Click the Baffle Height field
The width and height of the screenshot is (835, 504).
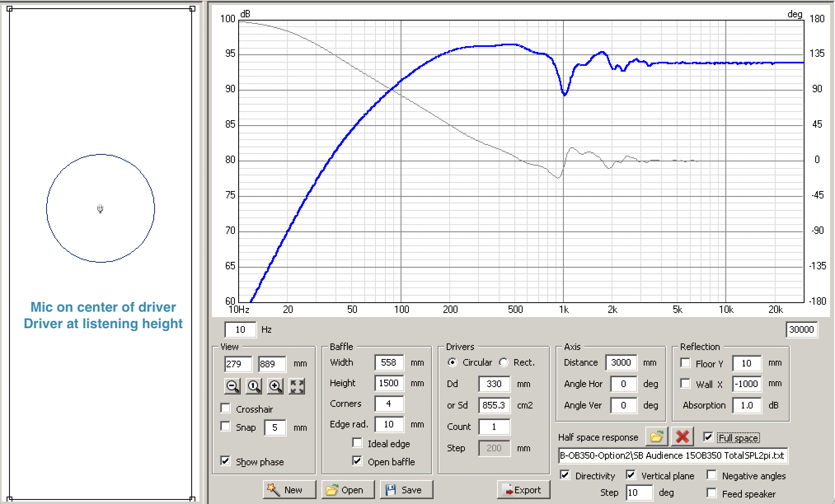click(x=389, y=383)
